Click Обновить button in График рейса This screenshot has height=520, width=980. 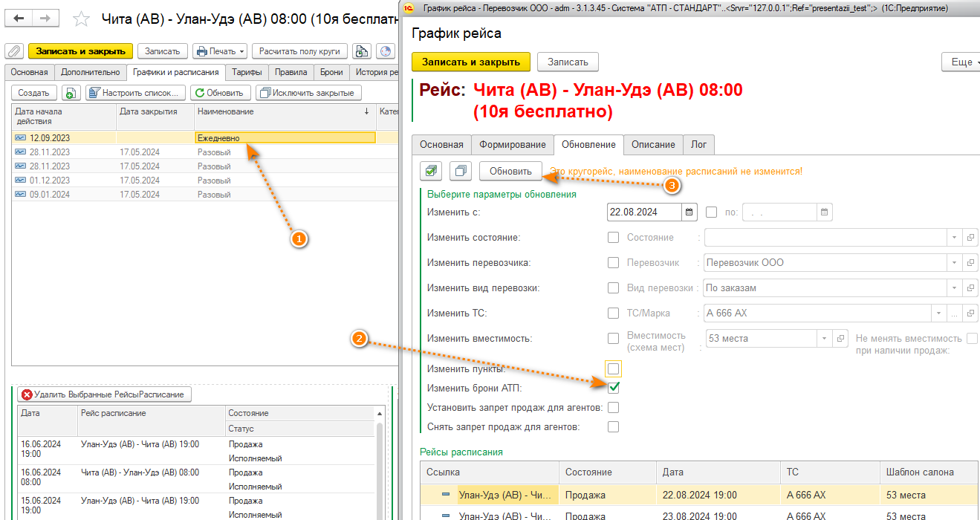point(510,172)
